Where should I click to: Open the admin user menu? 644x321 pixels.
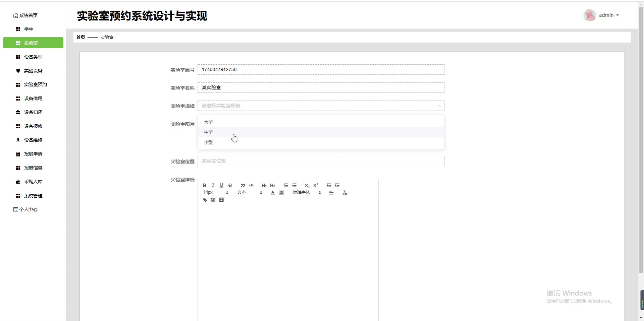tap(609, 15)
